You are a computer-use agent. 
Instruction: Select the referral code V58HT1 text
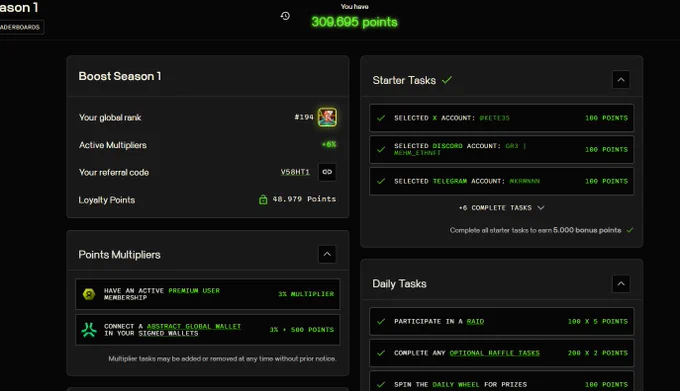coord(295,172)
